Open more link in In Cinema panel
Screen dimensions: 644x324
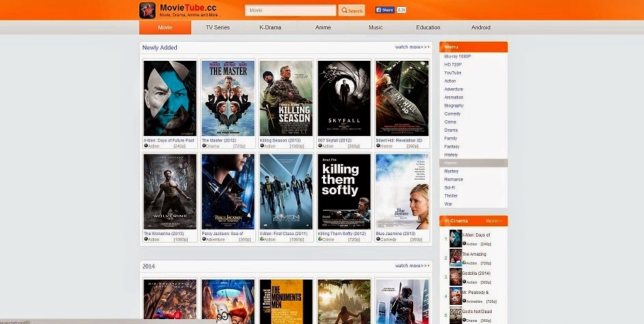pos(494,221)
